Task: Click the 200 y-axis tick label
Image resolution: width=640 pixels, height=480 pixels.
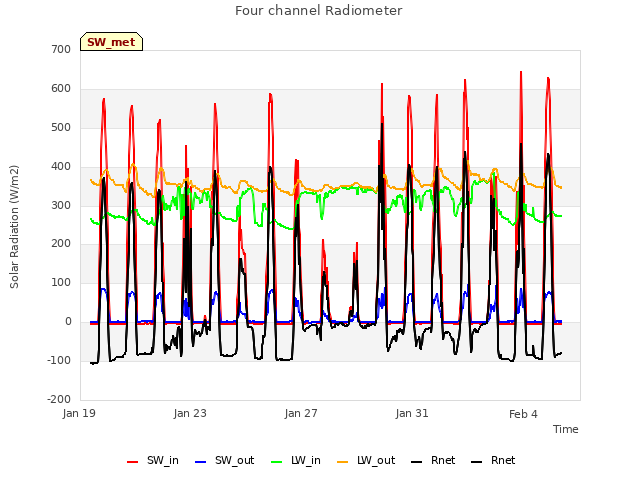Action: pos(61,244)
